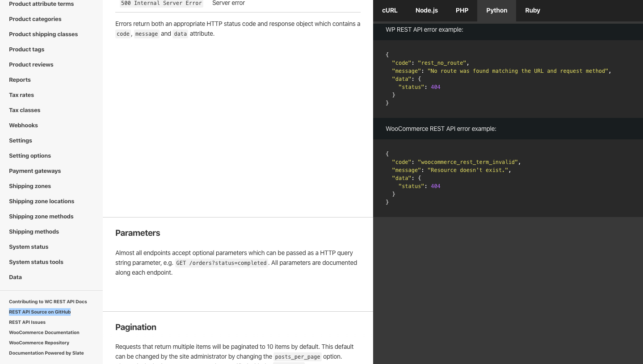Open REST API Source on GitHub

tap(39, 312)
